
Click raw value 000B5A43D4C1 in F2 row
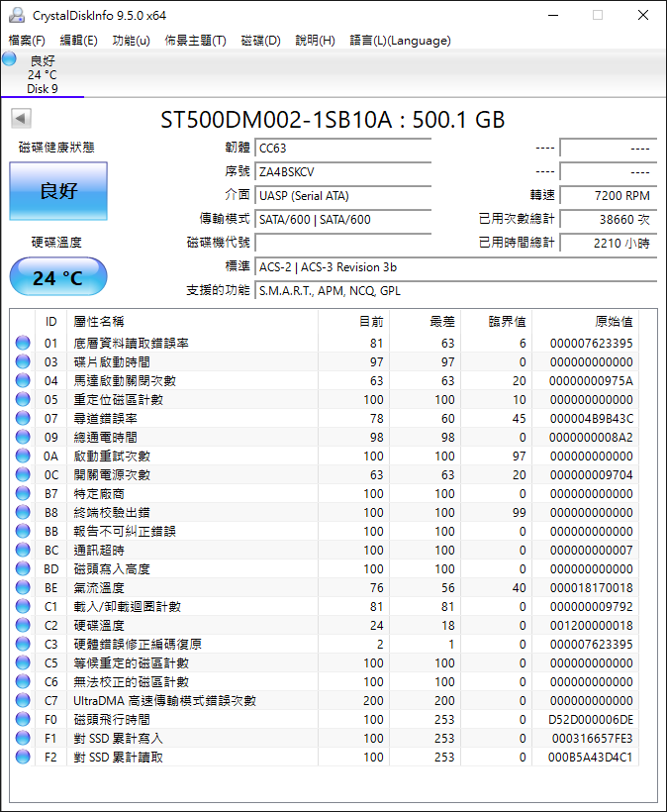(591, 758)
